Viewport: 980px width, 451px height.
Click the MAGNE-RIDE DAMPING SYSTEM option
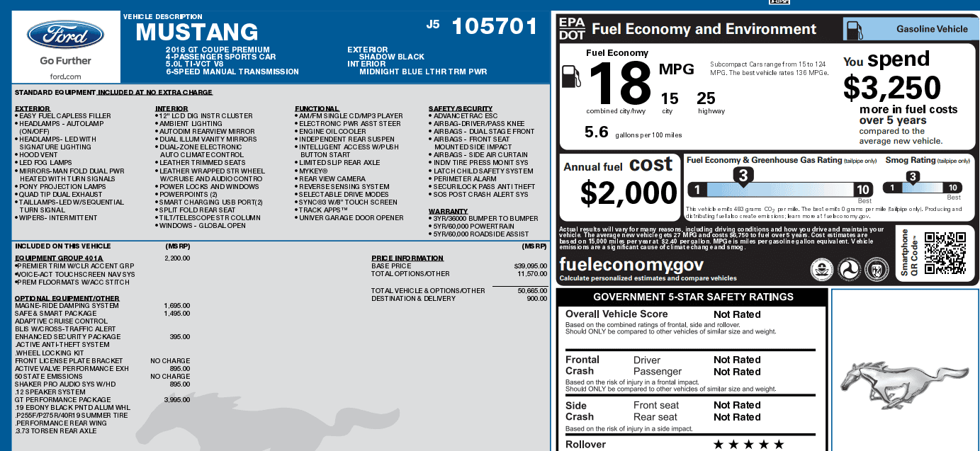tap(68, 305)
